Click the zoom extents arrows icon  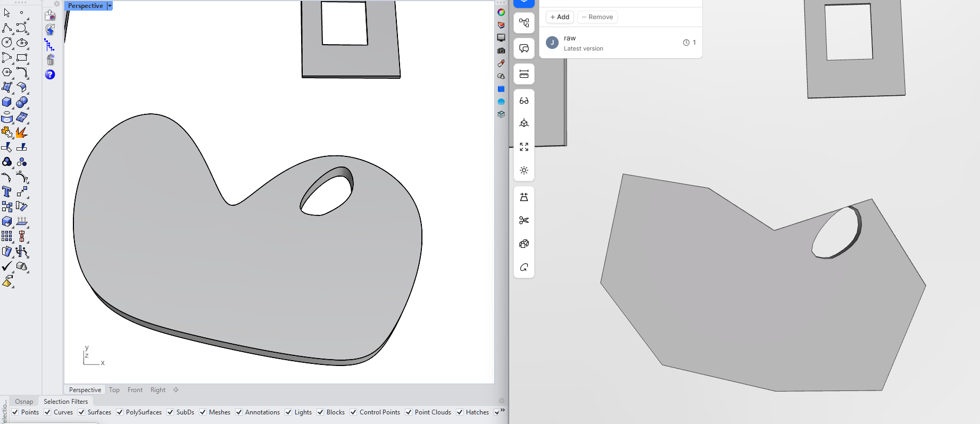[x=524, y=147]
